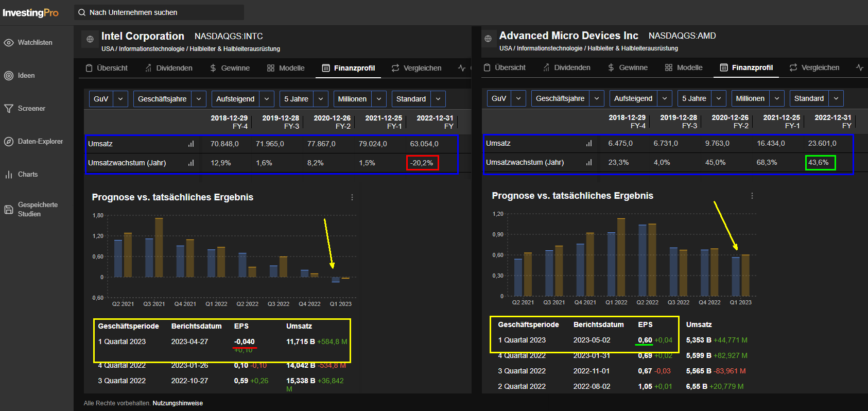Open Nutzungshinweise link in footer
868x411 pixels.
tap(178, 403)
